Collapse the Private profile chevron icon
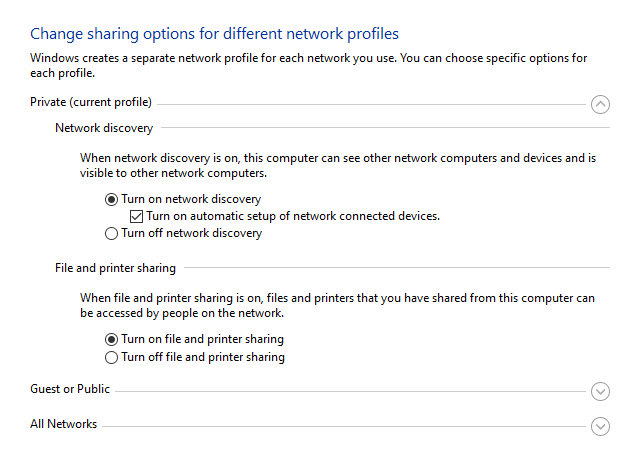Screen dimensions: 640x467 tap(600, 105)
